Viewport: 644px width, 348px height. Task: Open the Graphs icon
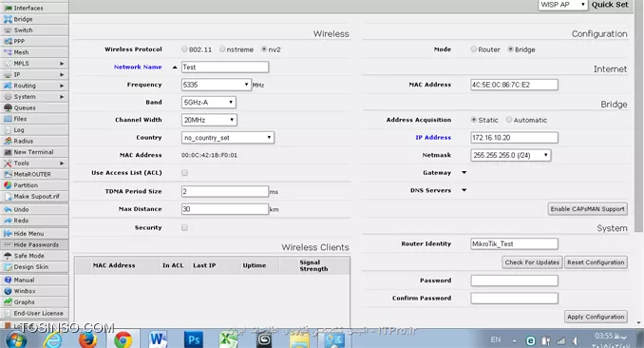tap(8, 302)
